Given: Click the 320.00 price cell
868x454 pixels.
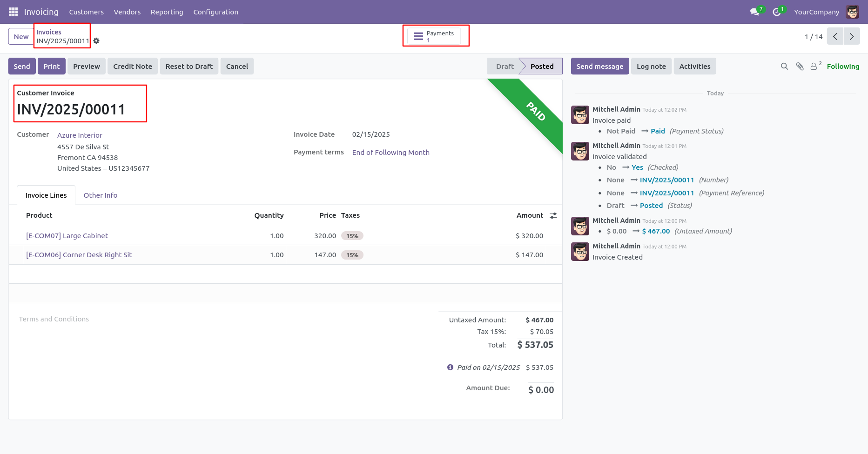Looking at the screenshot, I should point(325,236).
